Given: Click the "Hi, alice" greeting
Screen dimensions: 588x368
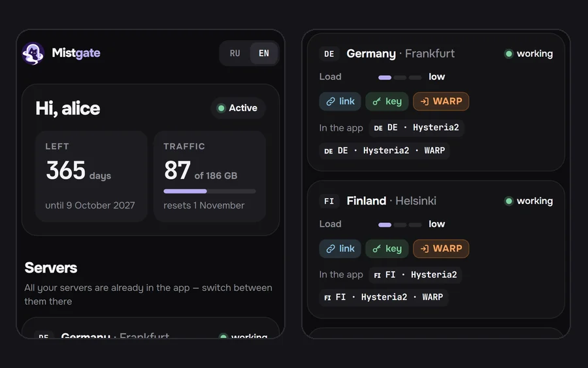Looking at the screenshot, I should [67, 109].
